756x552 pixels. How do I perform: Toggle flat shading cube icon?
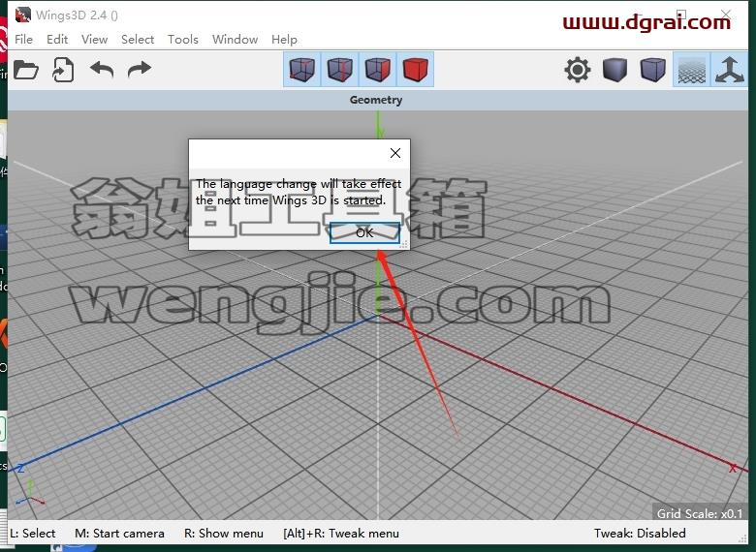point(614,70)
